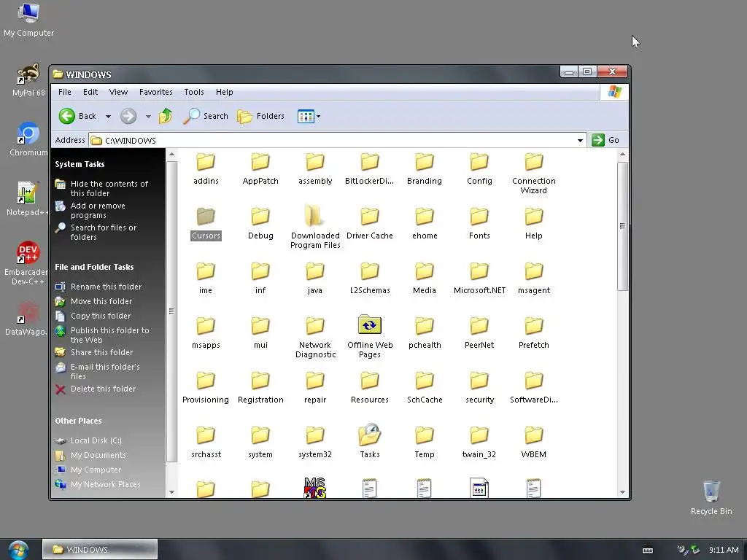Select the assembly folder
Screen dimensions: 747x560
click(x=315, y=168)
